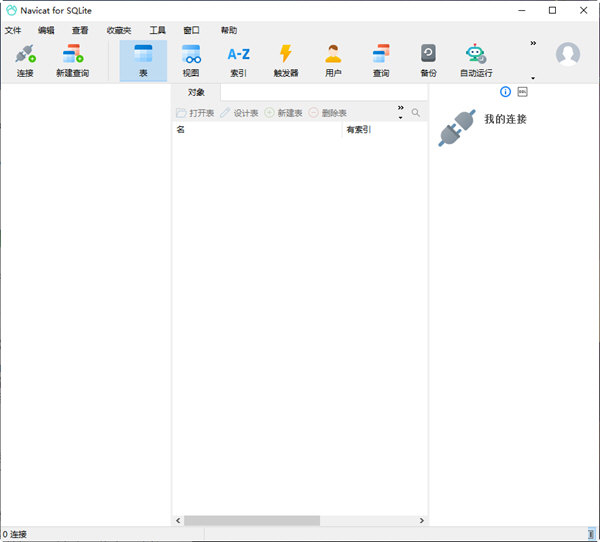Screen dimensions: 600x542
Task: Open the 收藏夹 (Favorites) menu
Action: click(119, 30)
